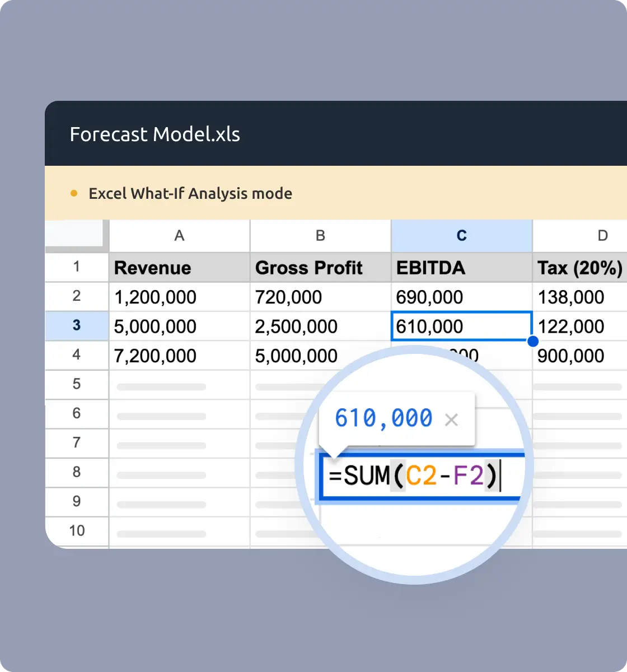Viewport: 627px width, 672px height.
Task: Select highlighted column C header
Action: [x=461, y=236]
